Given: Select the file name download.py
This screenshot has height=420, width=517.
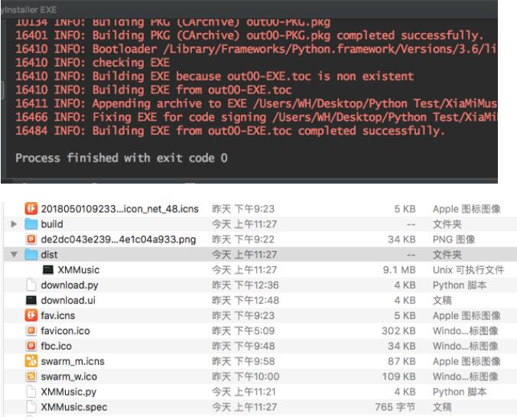Looking at the screenshot, I should [70, 285].
